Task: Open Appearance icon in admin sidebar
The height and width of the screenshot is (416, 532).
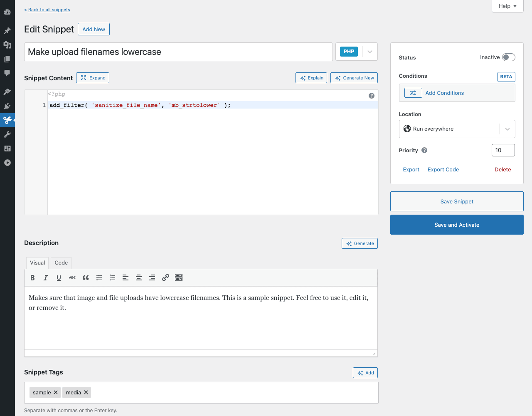Action: coord(7,92)
